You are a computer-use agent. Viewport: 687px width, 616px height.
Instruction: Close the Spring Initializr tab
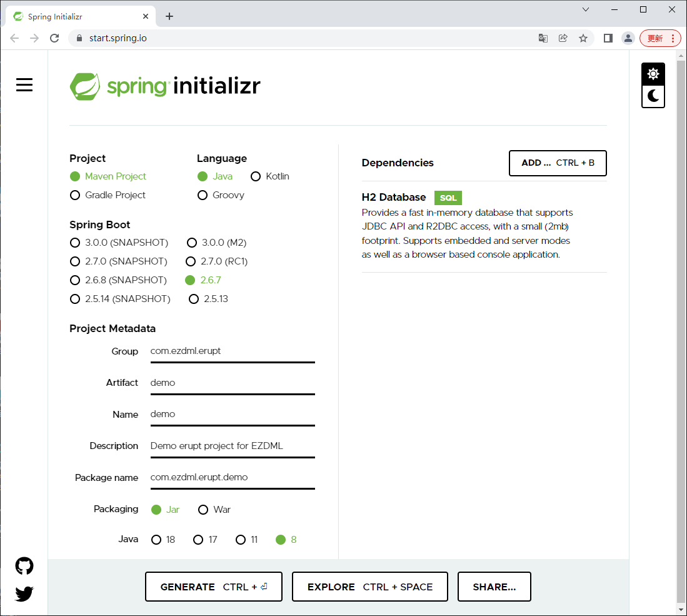pyautogui.click(x=146, y=16)
